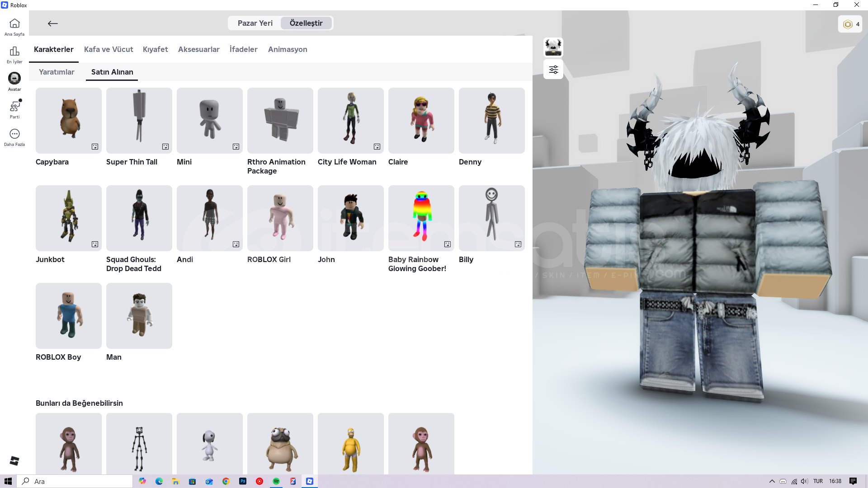
Task: Equip Baby Rainbow Glowing Goober character
Action: tap(421, 218)
